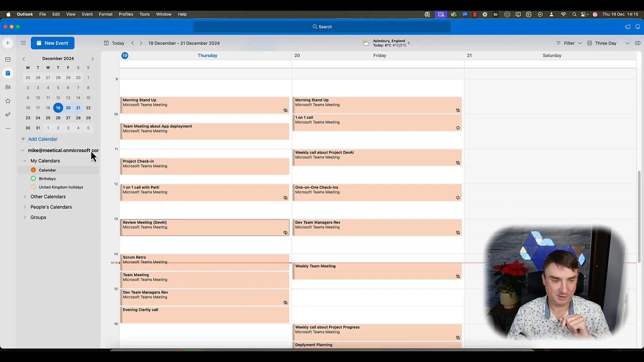Open the Review Meeting (DevAI) event

(205, 228)
